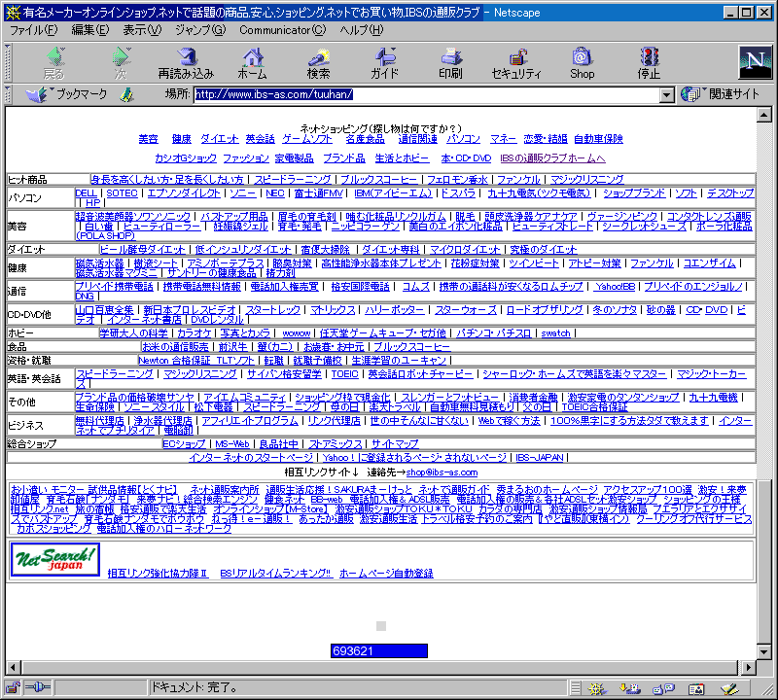Image resolution: width=778 pixels, height=700 pixels.
Task: Click the horizontal scrollbar left arrow
Action: pos(14,667)
